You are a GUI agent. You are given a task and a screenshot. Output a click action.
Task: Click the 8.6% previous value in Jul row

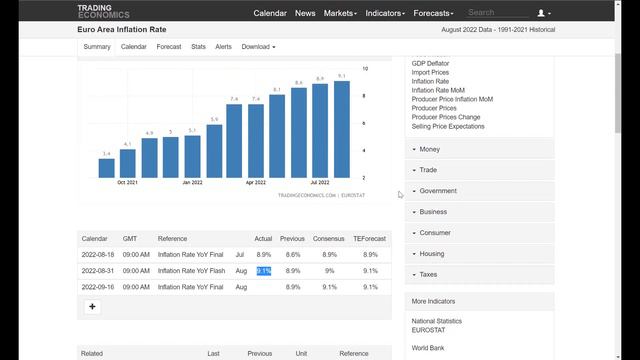point(293,255)
